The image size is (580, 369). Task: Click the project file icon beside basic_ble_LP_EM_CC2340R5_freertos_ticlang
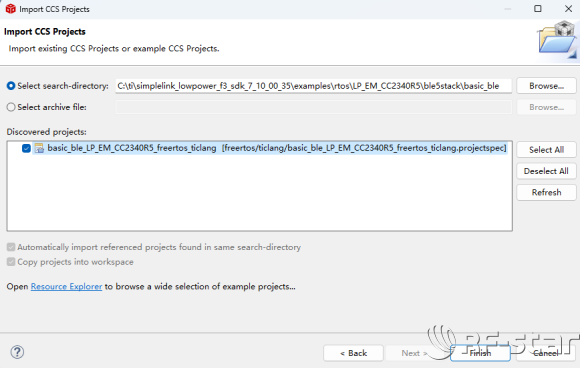click(39, 148)
